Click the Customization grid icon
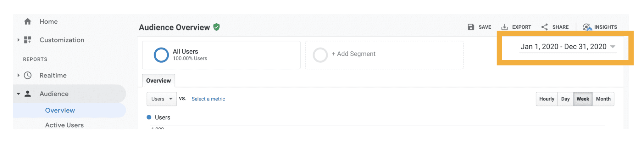This screenshot has height=143, width=644. [x=28, y=40]
